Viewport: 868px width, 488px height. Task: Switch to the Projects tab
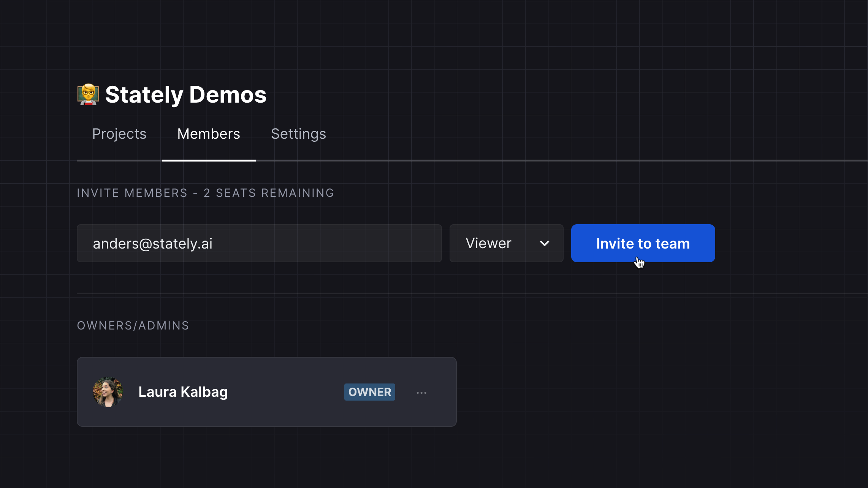click(x=119, y=134)
